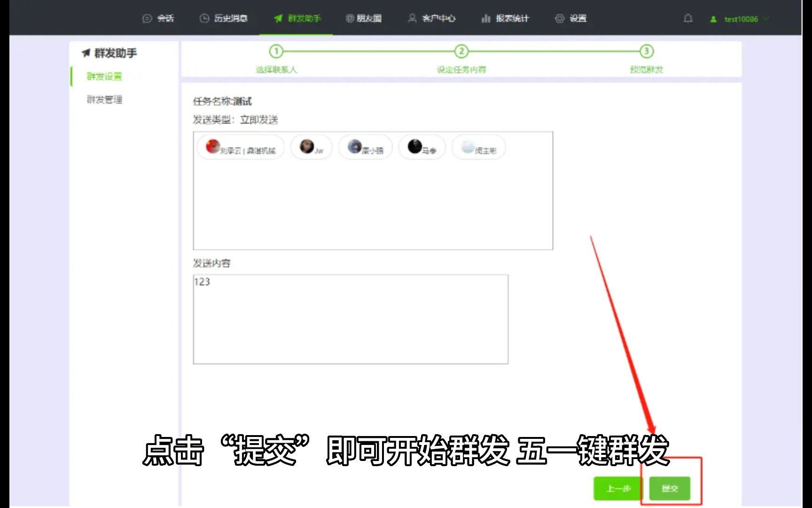Open the notification bell icon

point(688,18)
